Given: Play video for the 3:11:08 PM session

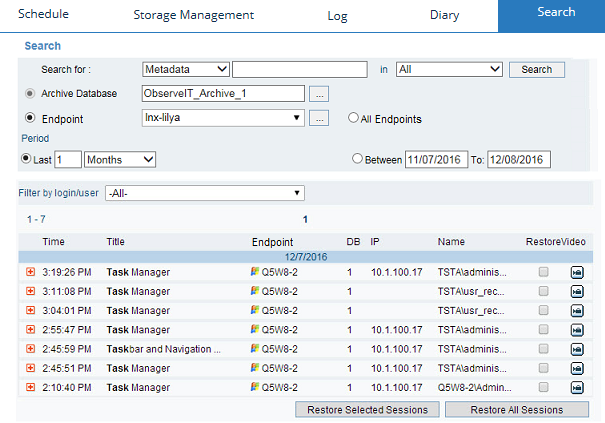Looking at the screenshot, I should (x=577, y=291).
